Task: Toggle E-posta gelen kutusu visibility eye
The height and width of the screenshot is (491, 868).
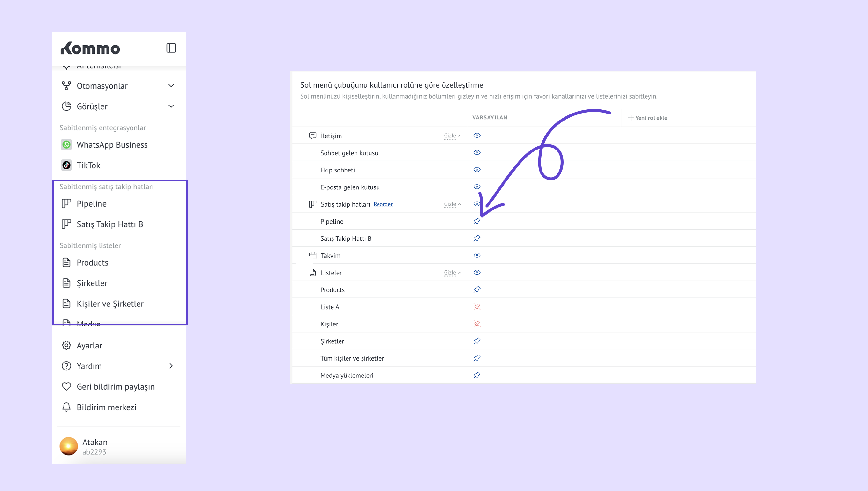Action: pyautogui.click(x=476, y=187)
